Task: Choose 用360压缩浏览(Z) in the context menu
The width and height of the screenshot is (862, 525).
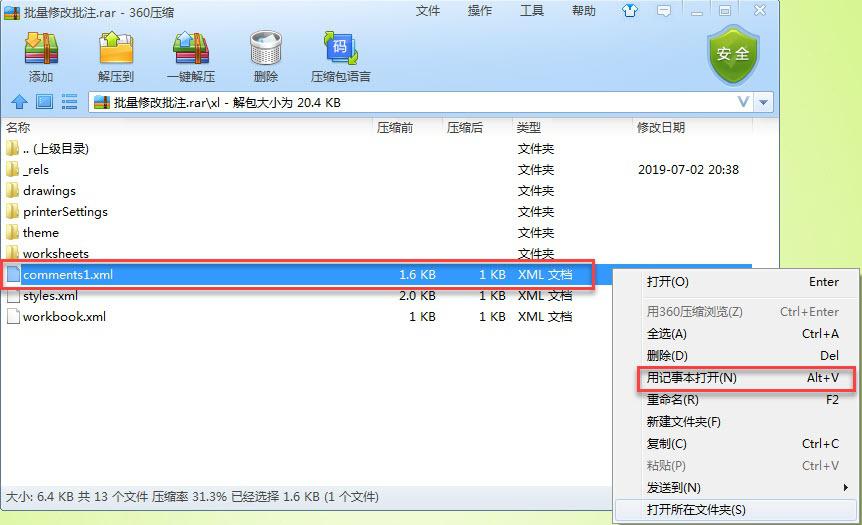Action: [x=736, y=312]
